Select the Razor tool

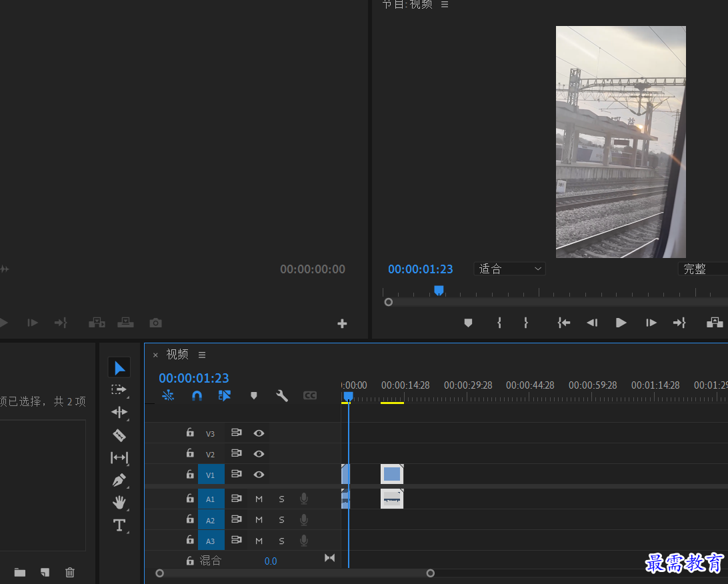[119, 435]
